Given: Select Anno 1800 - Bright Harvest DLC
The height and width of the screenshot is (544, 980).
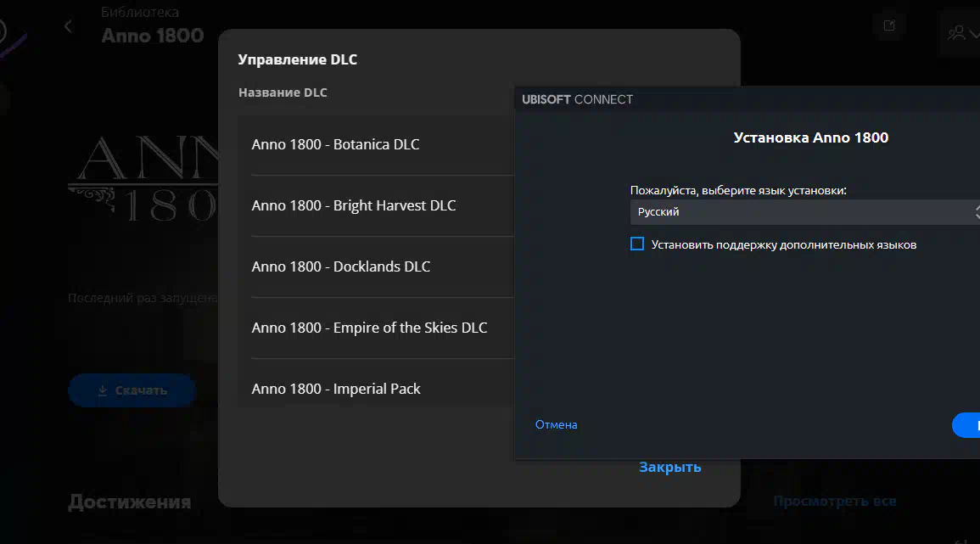Looking at the screenshot, I should [x=353, y=205].
